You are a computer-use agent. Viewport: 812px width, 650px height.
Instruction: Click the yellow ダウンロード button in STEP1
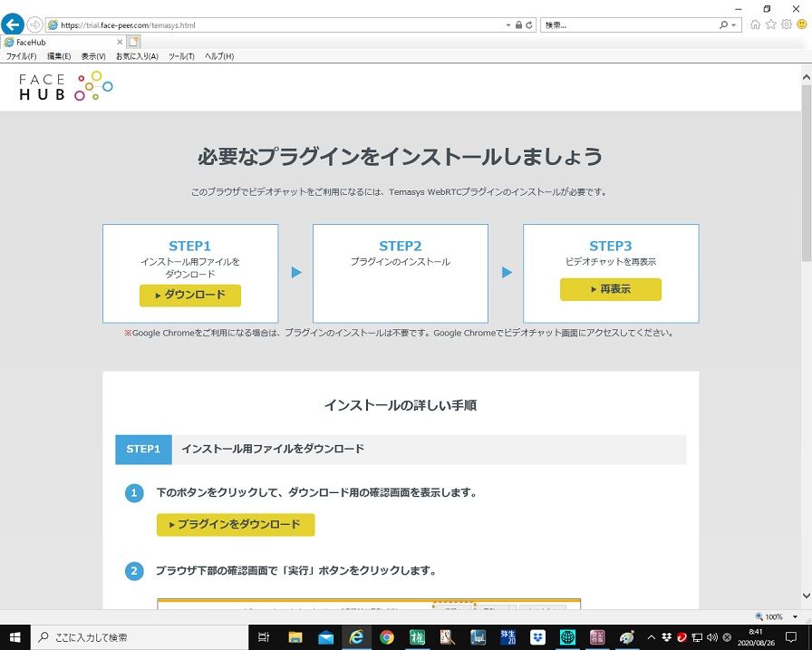click(x=190, y=296)
